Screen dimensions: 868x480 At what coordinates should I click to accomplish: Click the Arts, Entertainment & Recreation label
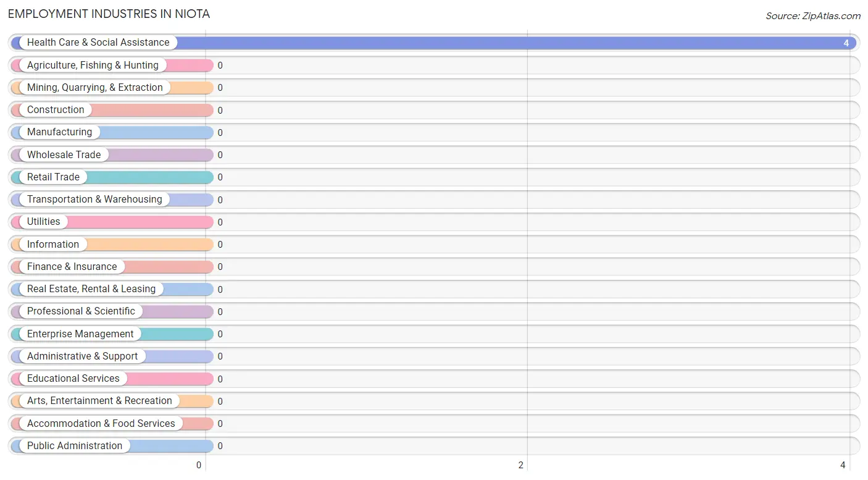[x=99, y=401]
